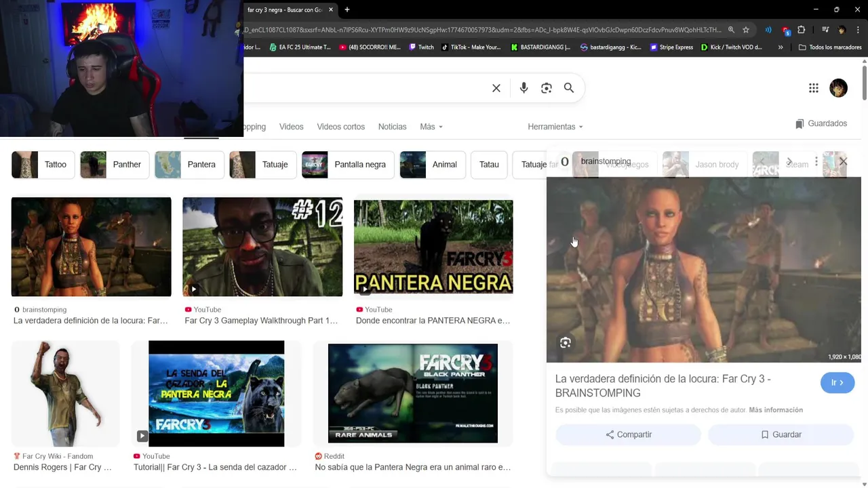Viewport: 868px width, 488px height.
Task: Filter results by 'Animal' chip
Action: [433, 165]
